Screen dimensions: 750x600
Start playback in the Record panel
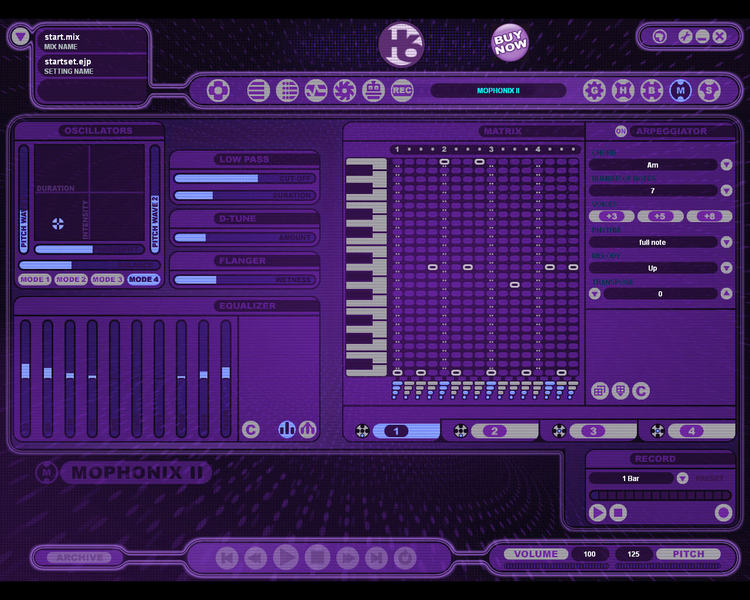pos(597,513)
